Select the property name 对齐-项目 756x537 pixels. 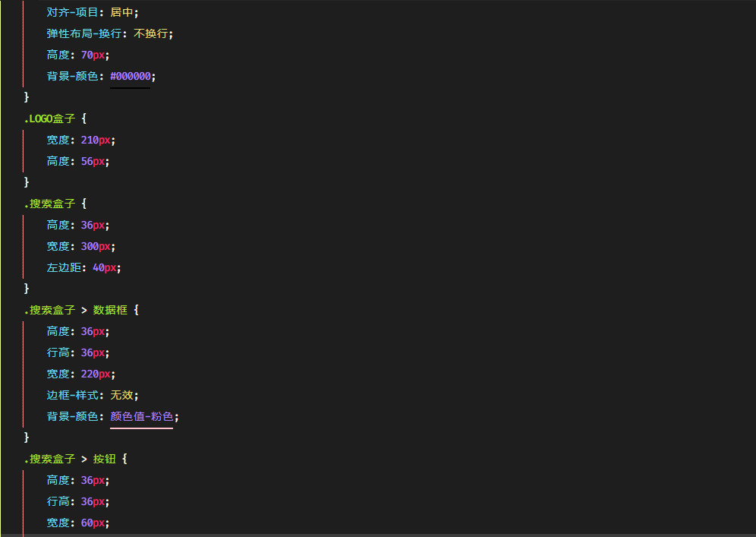(x=72, y=13)
